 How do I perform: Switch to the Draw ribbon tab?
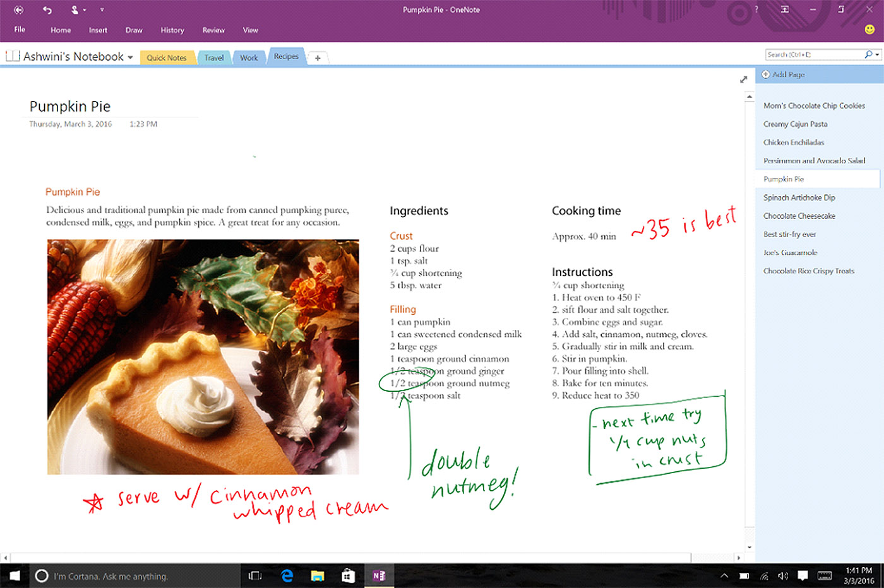(134, 30)
